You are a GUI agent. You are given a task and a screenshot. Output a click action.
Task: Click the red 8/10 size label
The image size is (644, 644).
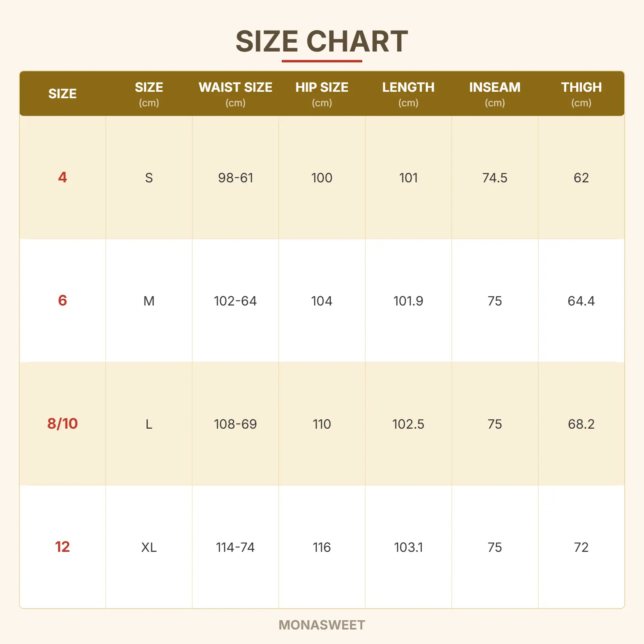pyautogui.click(x=62, y=424)
